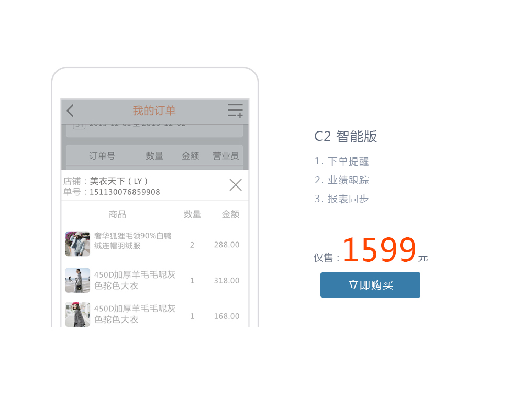
Task: Tap the back arrow in the header
Action: (x=70, y=111)
